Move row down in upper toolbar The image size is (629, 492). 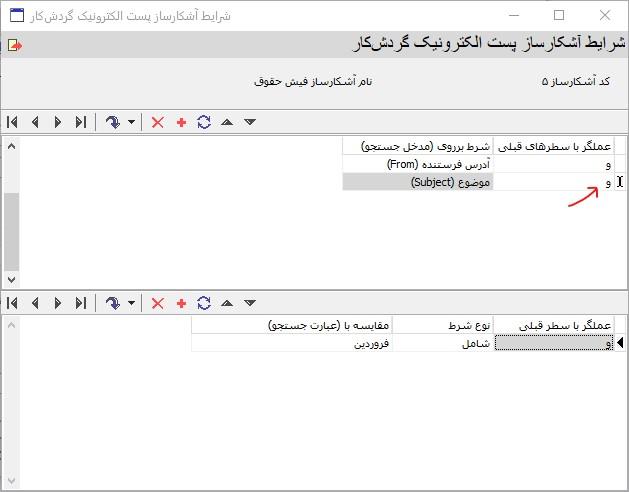pyautogui.click(x=250, y=122)
